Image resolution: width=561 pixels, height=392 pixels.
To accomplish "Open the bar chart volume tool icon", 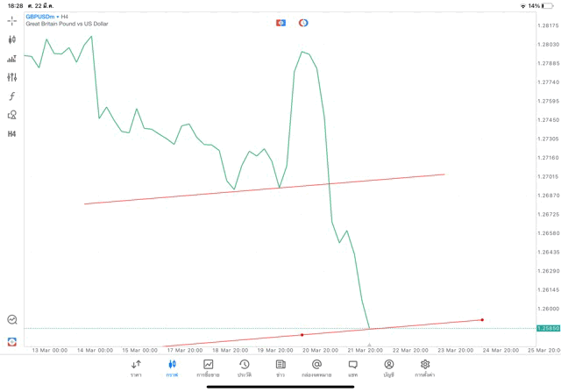I will coord(12,59).
